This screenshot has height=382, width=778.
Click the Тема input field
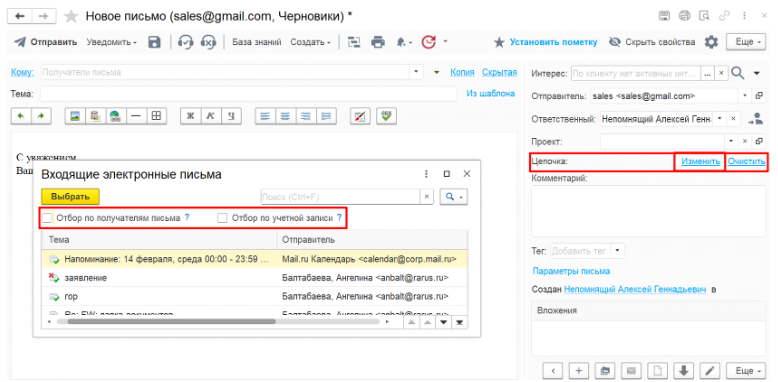tap(249, 94)
